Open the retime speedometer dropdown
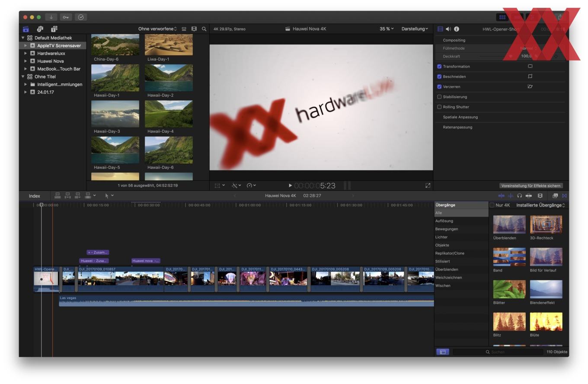Viewport: 588px width, 384px height. tap(251, 186)
